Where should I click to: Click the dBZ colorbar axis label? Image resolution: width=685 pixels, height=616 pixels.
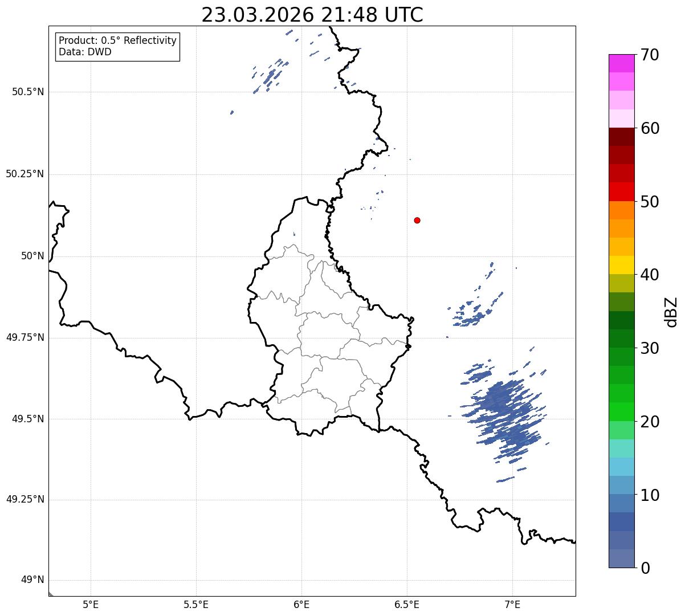[x=672, y=312]
